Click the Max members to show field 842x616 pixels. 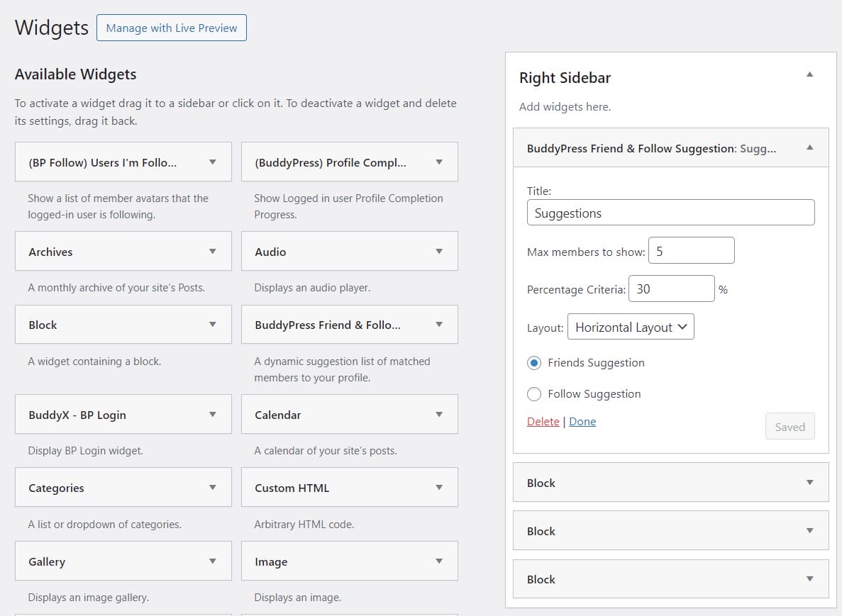tap(691, 251)
